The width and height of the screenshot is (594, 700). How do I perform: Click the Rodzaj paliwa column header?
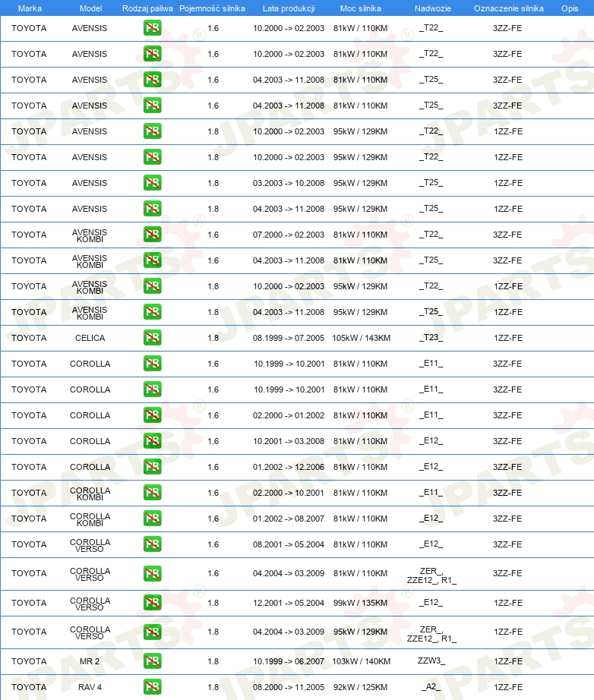[x=147, y=8]
